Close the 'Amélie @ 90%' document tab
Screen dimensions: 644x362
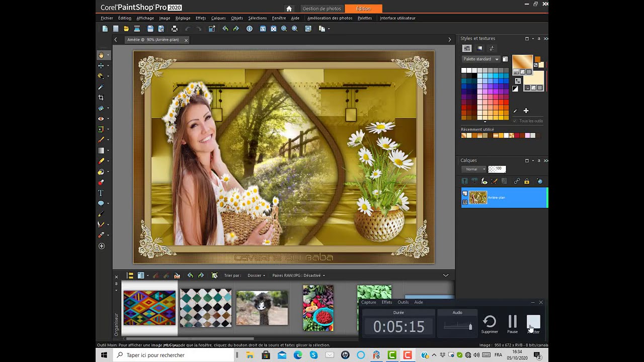186,40
